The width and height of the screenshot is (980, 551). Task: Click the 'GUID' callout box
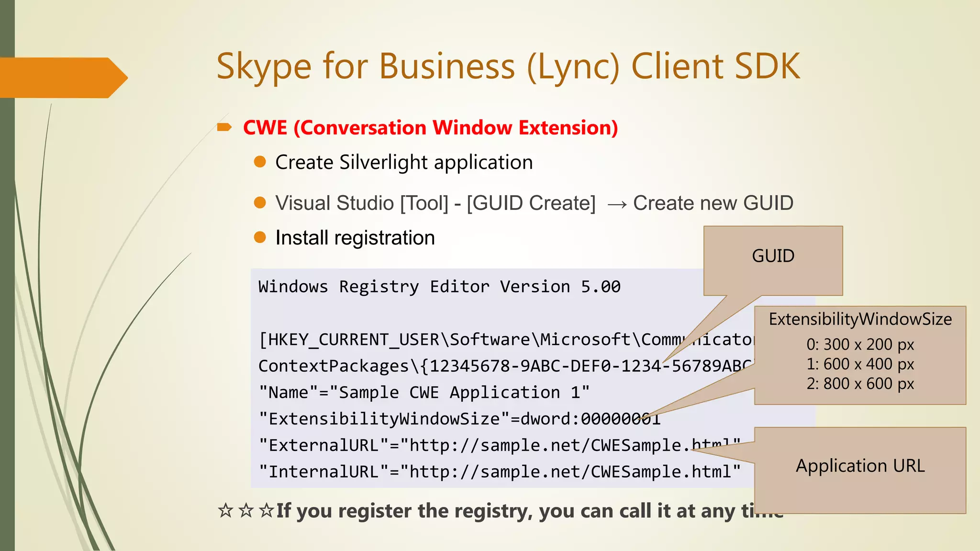click(x=773, y=261)
